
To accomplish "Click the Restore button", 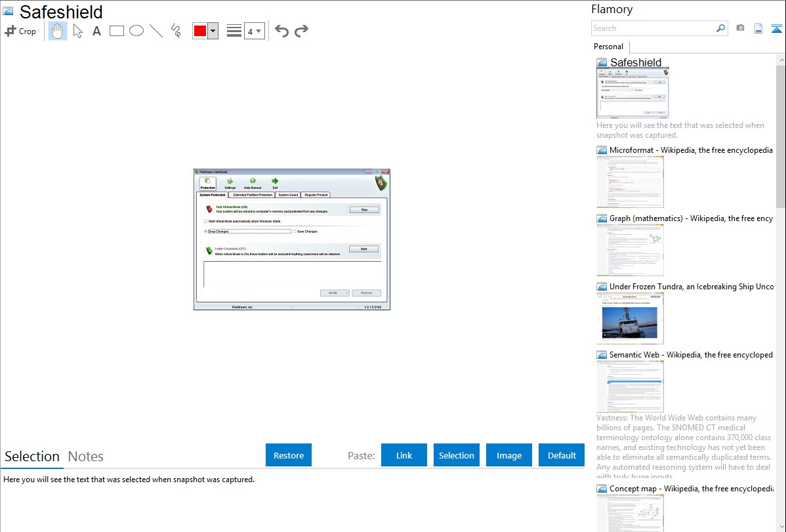I will [289, 455].
